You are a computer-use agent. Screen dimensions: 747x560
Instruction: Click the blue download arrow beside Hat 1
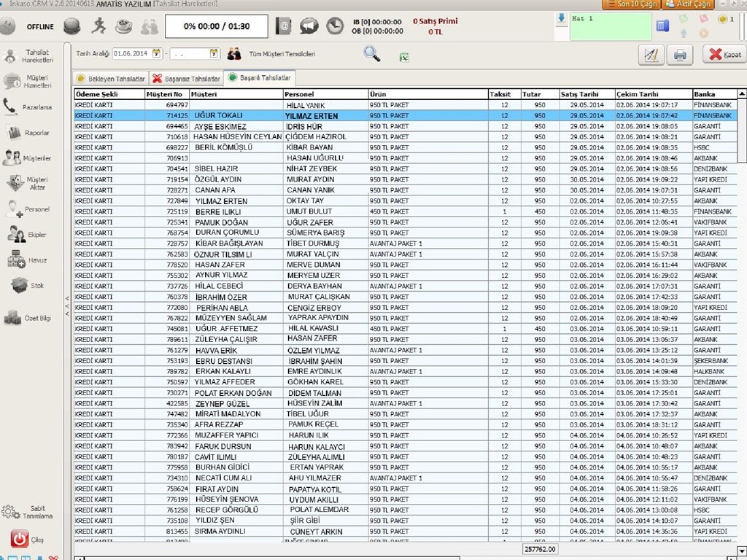[x=561, y=18]
